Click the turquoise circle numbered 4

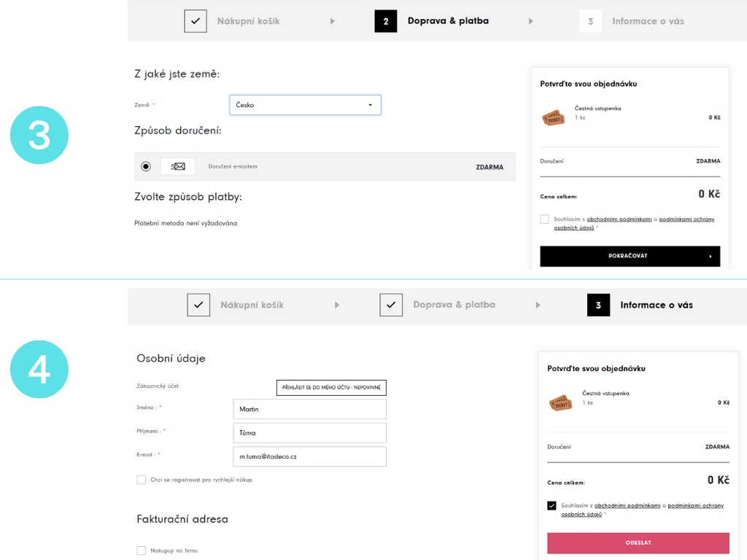coord(39,369)
